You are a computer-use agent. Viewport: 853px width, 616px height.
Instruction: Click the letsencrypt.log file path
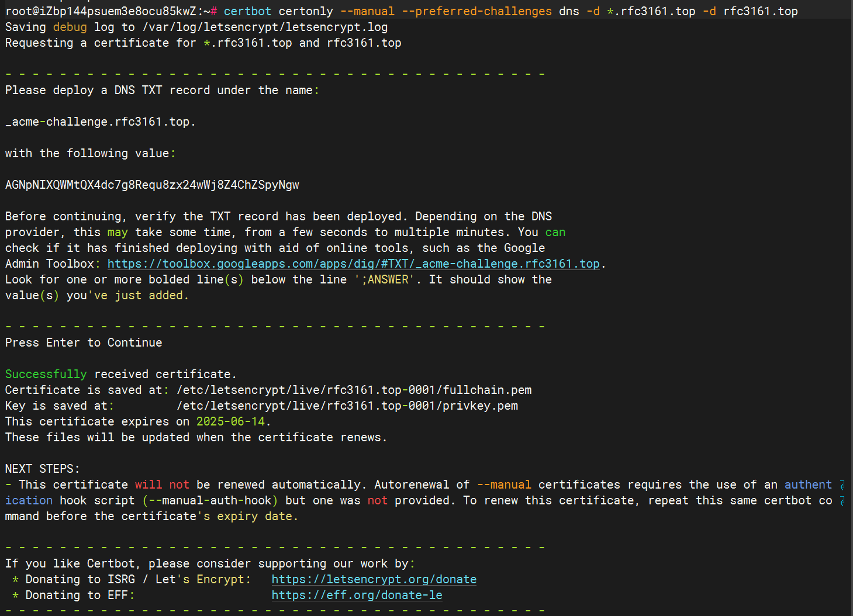coord(265,27)
